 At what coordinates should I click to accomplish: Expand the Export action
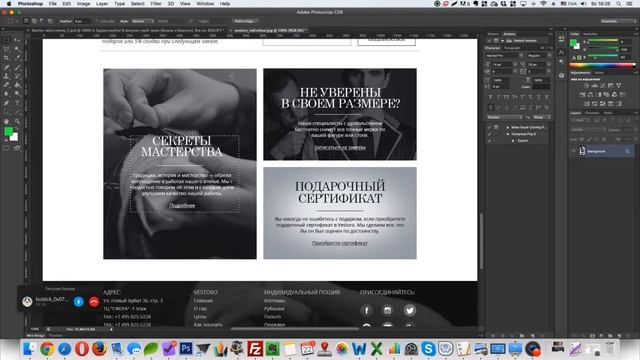coord(513,140)
